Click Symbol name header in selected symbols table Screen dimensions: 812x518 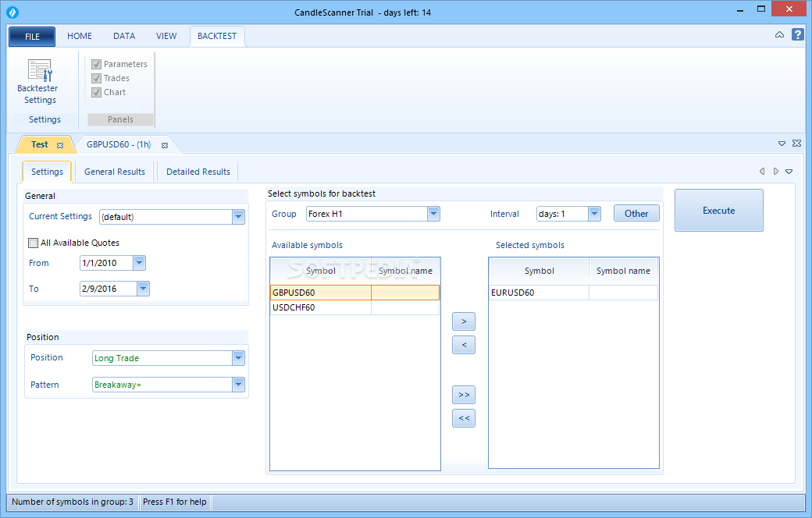623,271
